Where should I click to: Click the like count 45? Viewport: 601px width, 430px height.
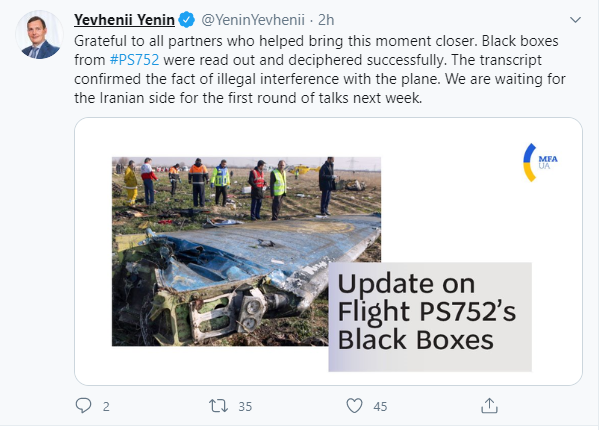[x=380, y=406]
